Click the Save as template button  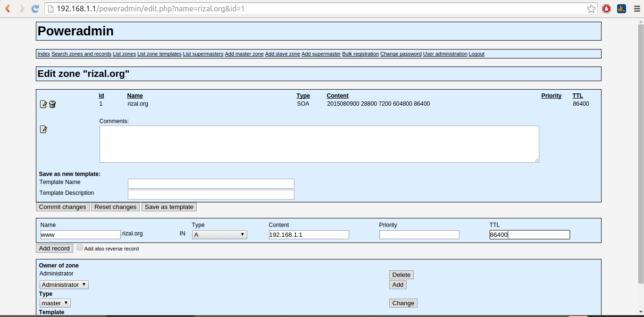pos(169,207)
